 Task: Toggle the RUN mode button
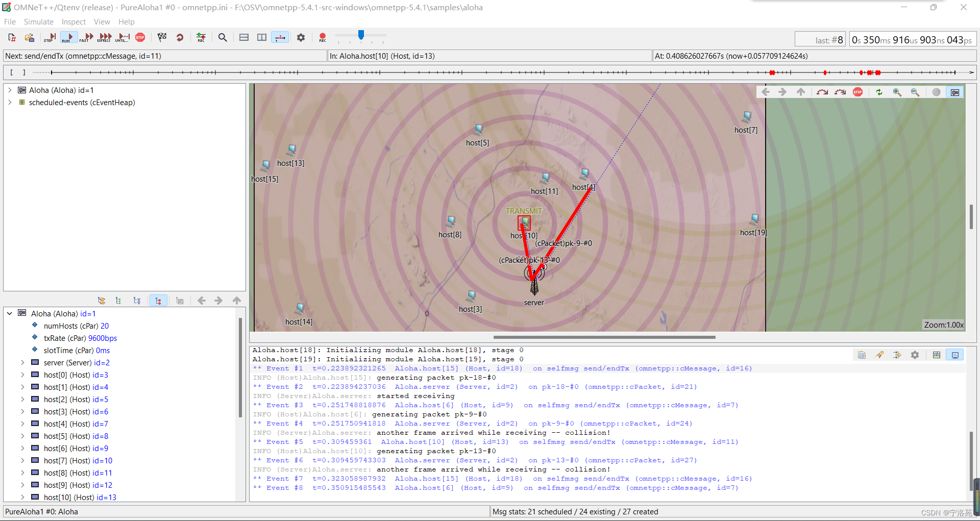[x=68, y=37]
